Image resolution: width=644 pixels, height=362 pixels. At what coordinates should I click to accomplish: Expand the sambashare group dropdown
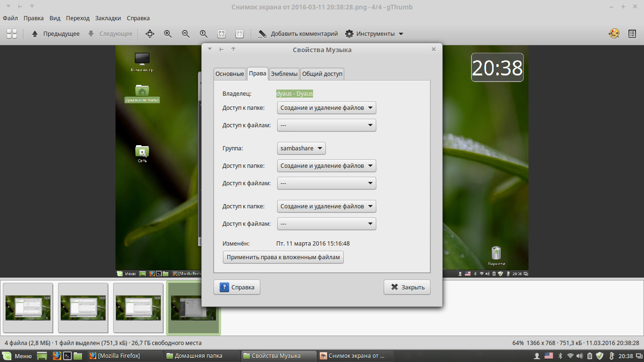[301, 148]
